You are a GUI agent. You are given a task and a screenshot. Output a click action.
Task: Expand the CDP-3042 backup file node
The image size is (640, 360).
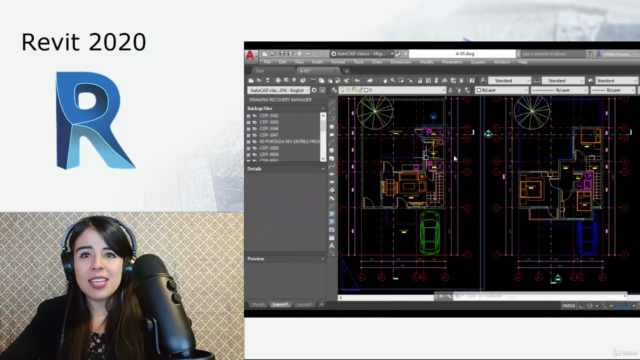(249, 116)
